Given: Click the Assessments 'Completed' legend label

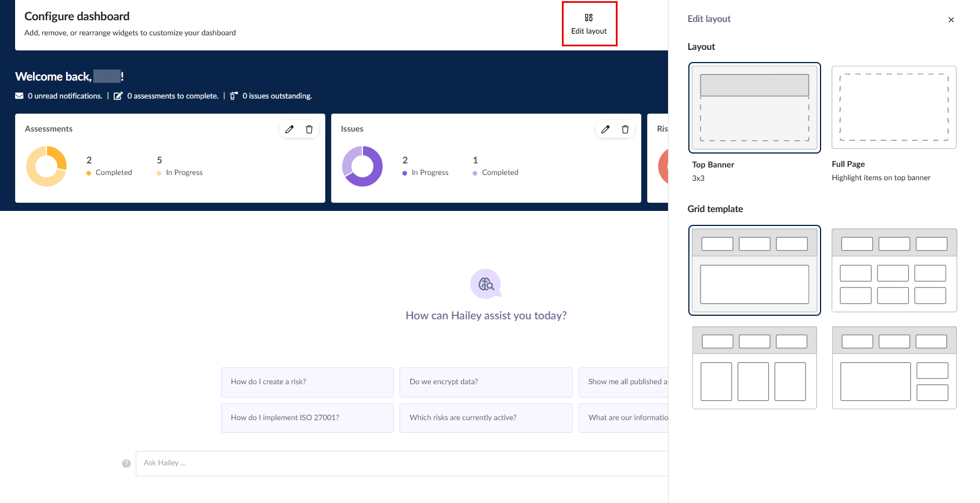Looking at the screenshot, I should [114, 173].
